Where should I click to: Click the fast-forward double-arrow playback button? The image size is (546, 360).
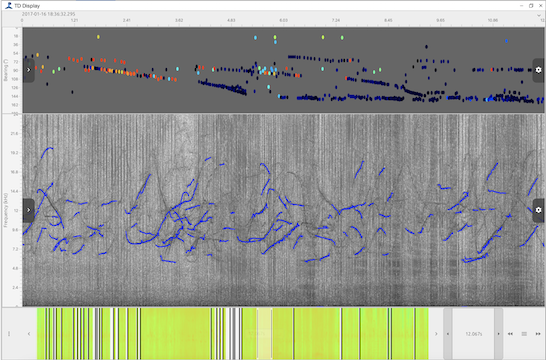538,334
